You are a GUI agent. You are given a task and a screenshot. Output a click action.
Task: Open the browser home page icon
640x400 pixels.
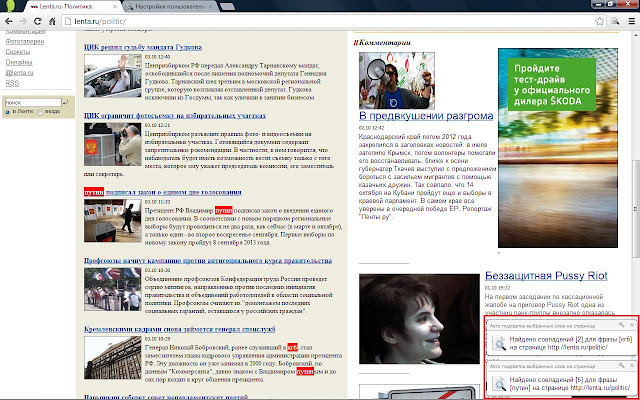(x=52, y=21)
